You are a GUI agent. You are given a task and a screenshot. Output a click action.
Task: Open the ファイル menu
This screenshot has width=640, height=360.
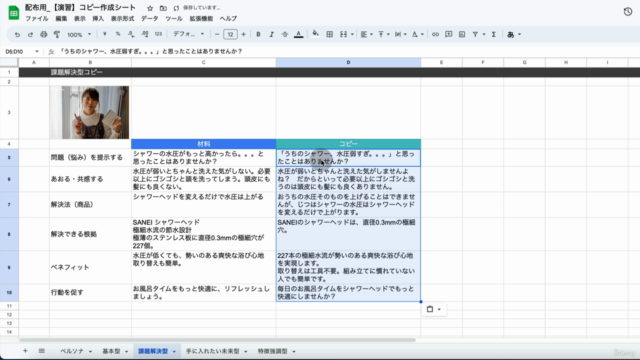click(x=37, y=19)
